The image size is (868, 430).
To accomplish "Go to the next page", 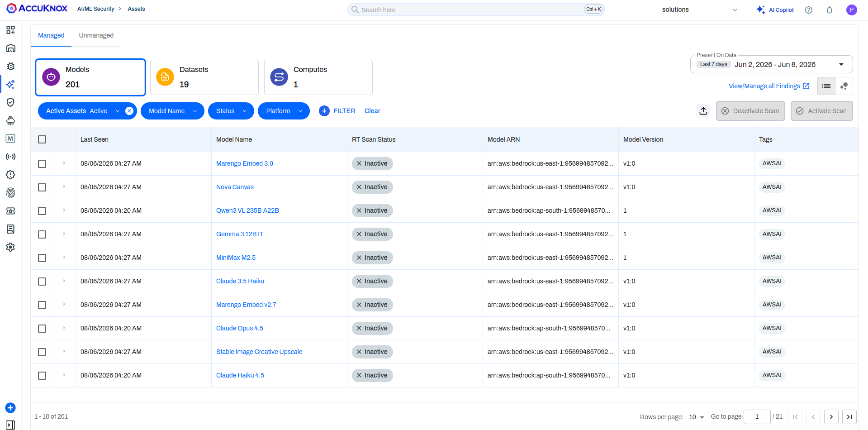I will [x=831, y=417].
